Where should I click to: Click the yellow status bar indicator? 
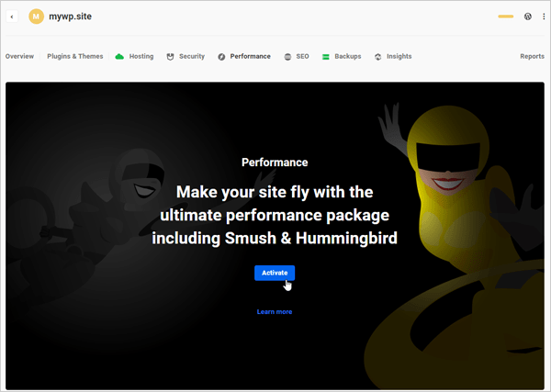[x=505, y=17]
